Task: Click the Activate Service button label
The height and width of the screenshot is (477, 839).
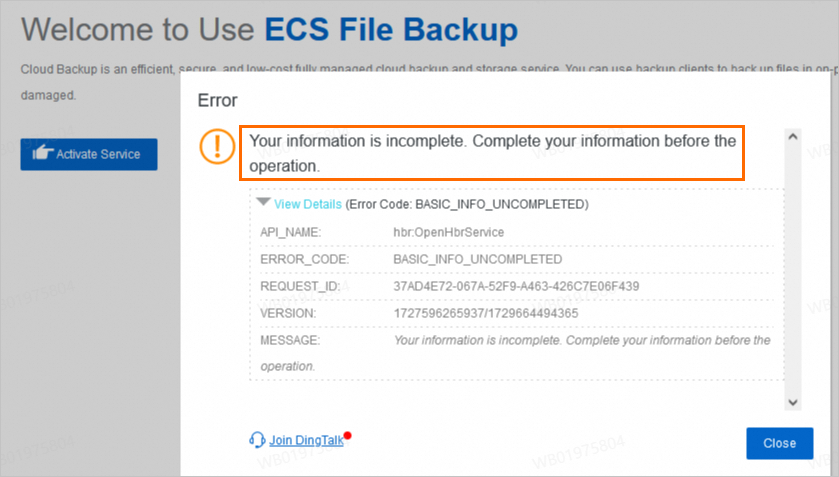Action: pyautogui.click(x=98, y=154)
